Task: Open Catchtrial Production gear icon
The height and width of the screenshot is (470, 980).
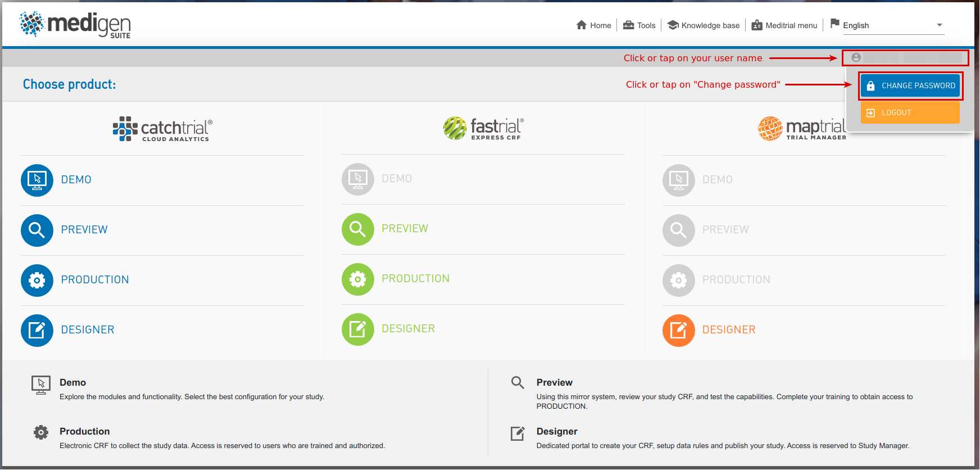Action: (x=37, y=280)
